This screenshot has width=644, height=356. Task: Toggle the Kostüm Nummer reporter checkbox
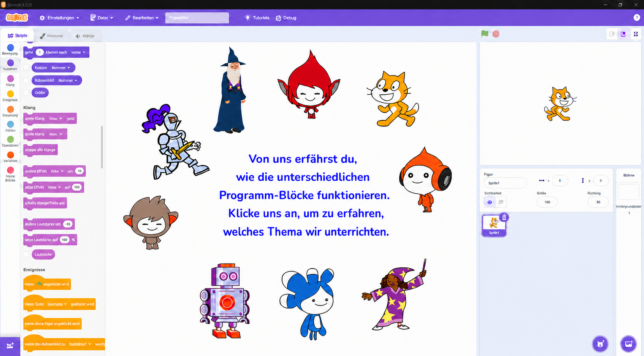tap(26, 68)
